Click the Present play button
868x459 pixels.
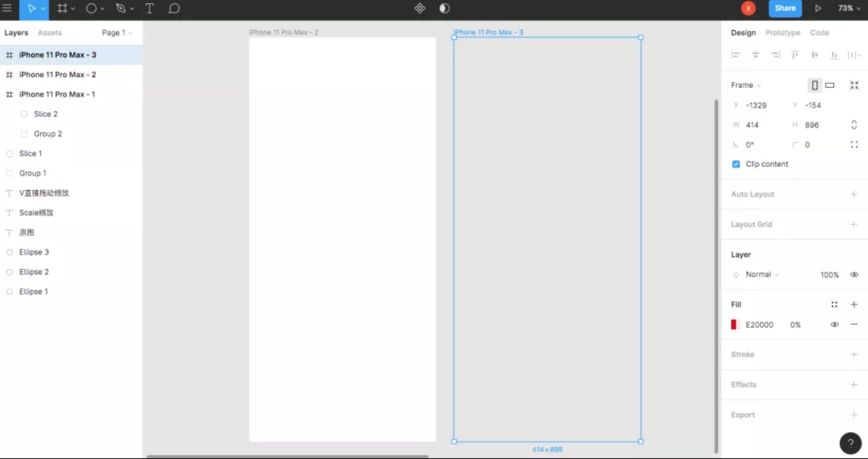pyautogui.click(x=818, y=8)
